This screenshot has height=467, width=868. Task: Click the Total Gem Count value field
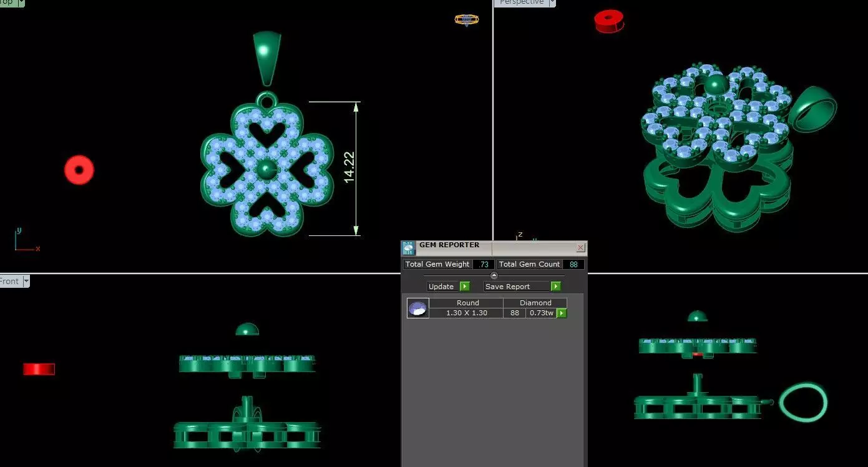[x=573, y=264]
